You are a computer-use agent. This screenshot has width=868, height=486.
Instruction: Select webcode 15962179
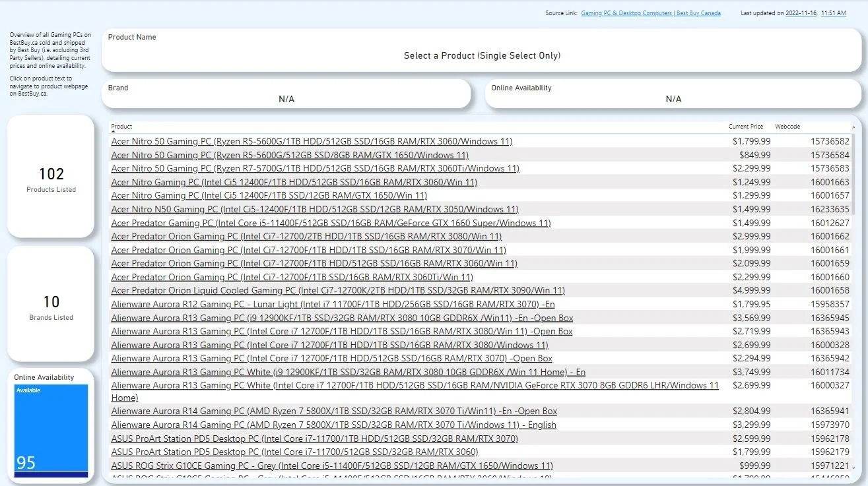[830, 452]
